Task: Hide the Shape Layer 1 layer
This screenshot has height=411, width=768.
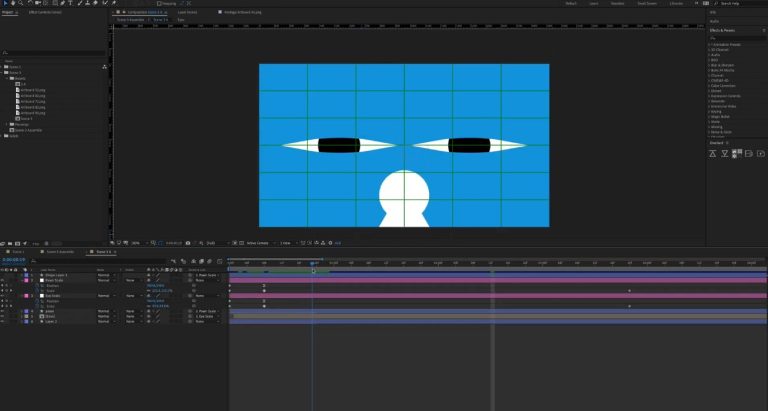Action: (x=2, y=275)
